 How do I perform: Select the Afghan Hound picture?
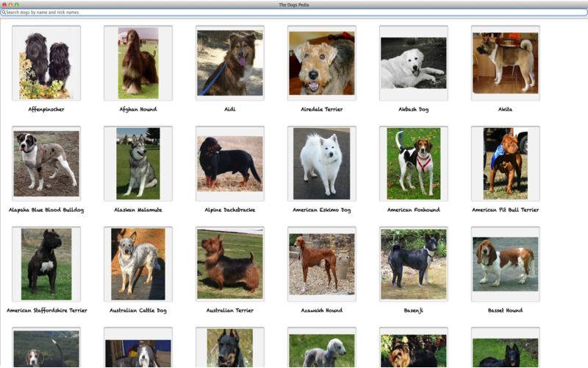[138, 63]
